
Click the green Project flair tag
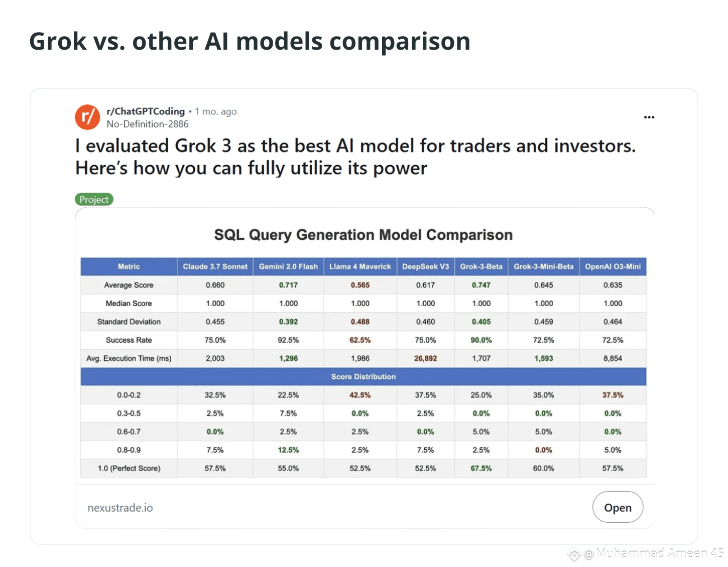94,200
